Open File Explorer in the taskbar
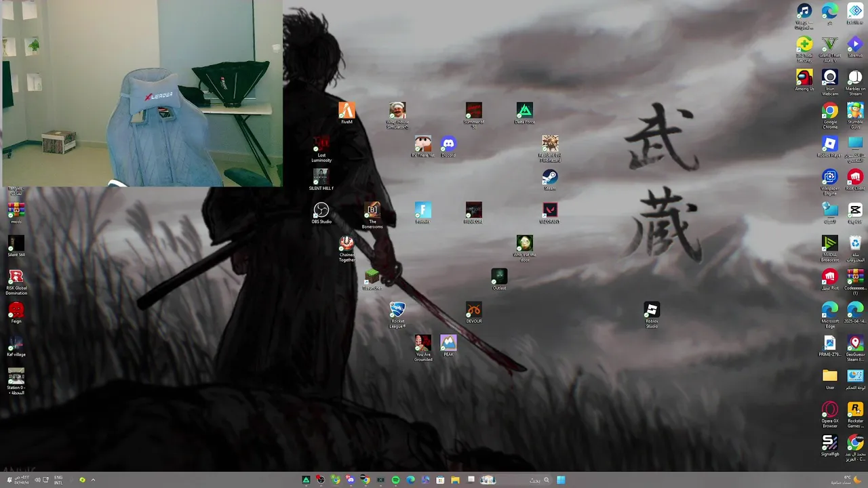 [x=455, y=480]
